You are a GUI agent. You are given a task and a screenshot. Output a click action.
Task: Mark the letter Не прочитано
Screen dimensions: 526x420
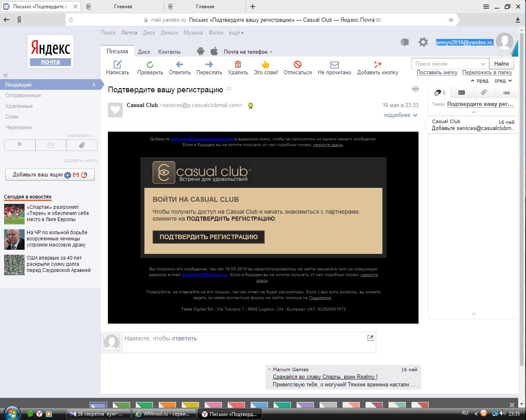tap(334, 64)
